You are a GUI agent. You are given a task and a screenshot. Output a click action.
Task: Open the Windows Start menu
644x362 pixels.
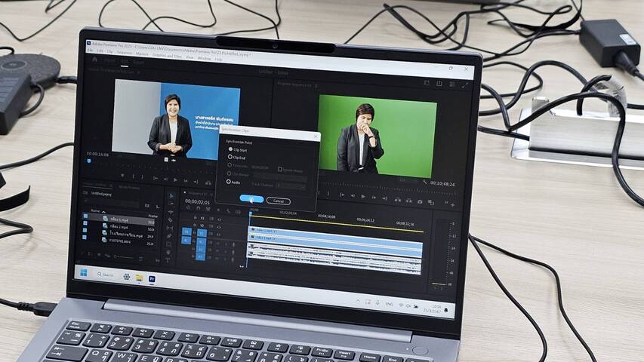[x=84, y=273]
